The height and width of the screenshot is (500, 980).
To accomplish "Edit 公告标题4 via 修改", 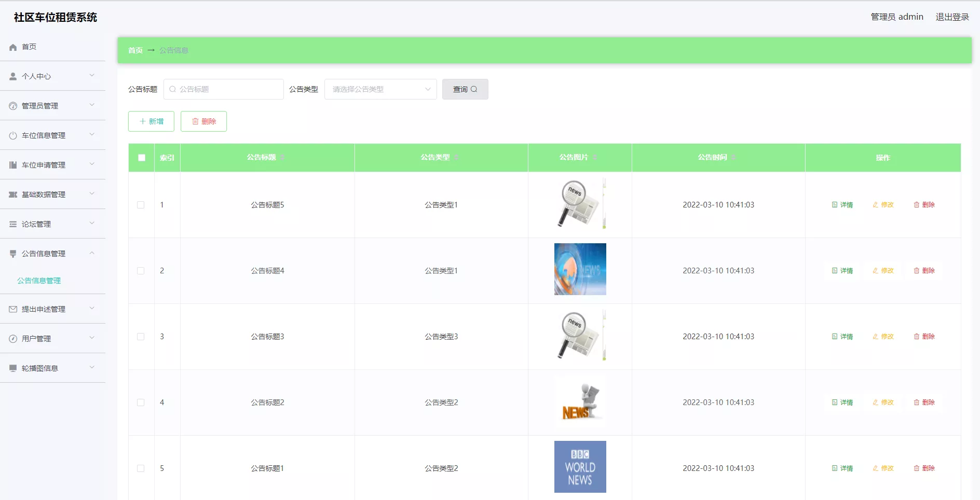I will [x=883, y=271].
